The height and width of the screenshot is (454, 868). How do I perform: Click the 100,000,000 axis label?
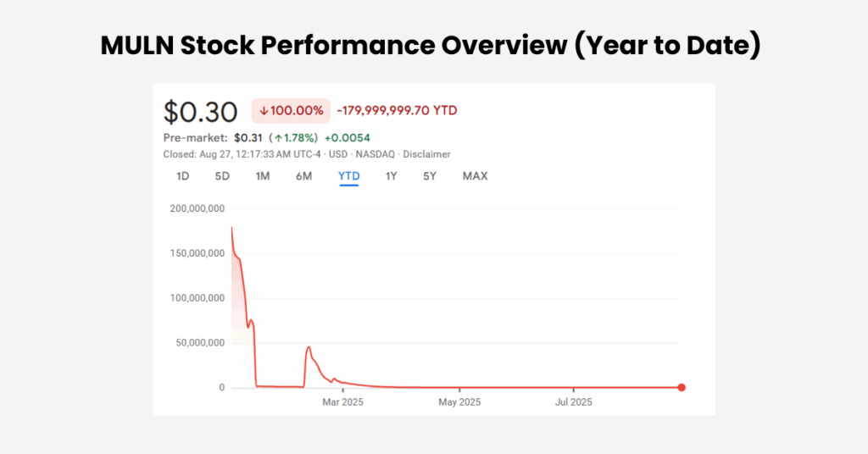[197, 298]
